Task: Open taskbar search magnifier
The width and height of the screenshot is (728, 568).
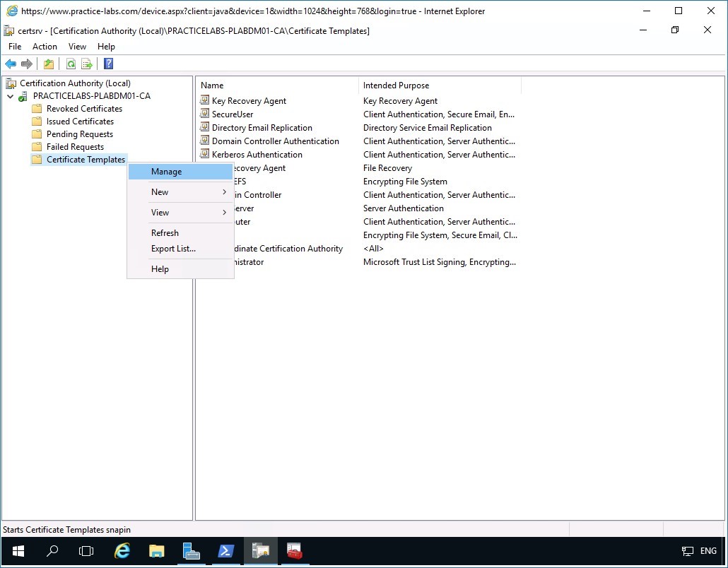Action: pyautogui.click(x=52, y=551)
